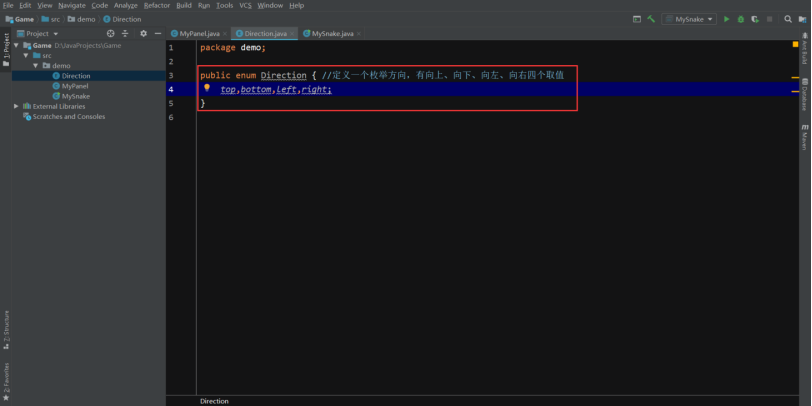Click the yellow lightbulb quick-fix icon
Screen dimensions: 812x406
pos(207,88)
